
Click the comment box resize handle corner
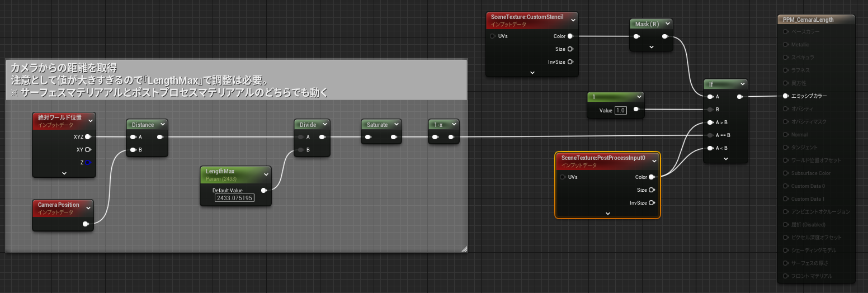464,249
